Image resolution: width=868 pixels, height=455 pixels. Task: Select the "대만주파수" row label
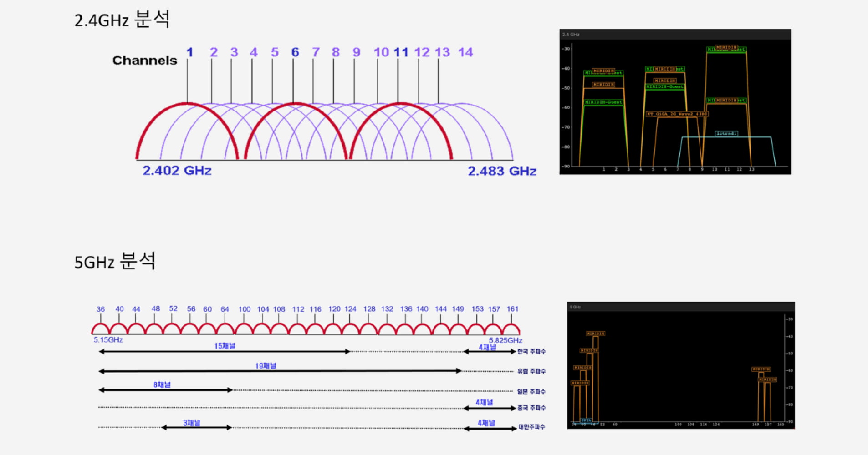531,427
